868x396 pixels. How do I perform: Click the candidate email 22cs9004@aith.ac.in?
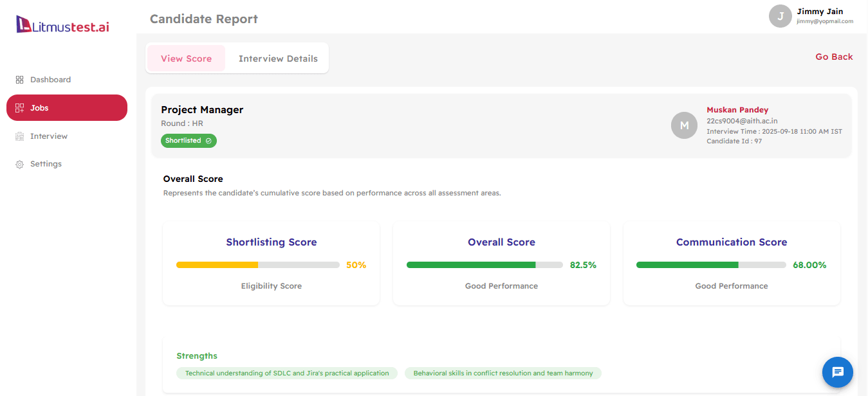[x=741, y=121]
